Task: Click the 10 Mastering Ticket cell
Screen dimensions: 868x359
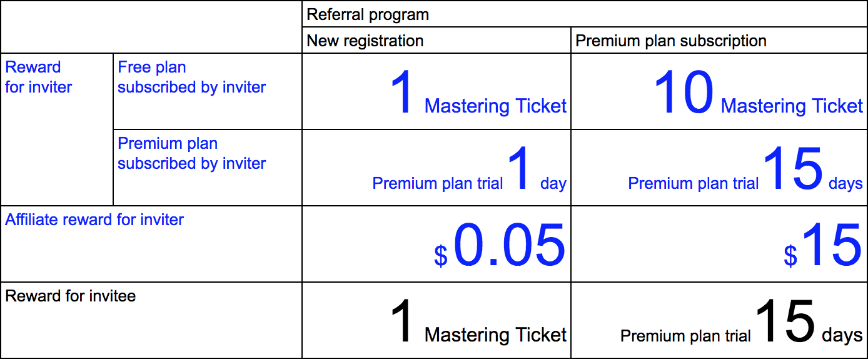Action: click(719, 91)
